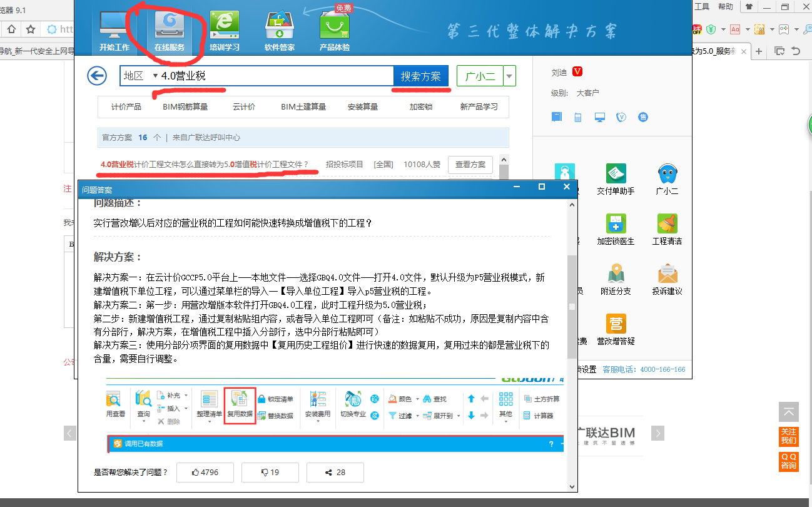Select the BIM钢筋算量 category tab
812x507 pixels.
point(185,107)
